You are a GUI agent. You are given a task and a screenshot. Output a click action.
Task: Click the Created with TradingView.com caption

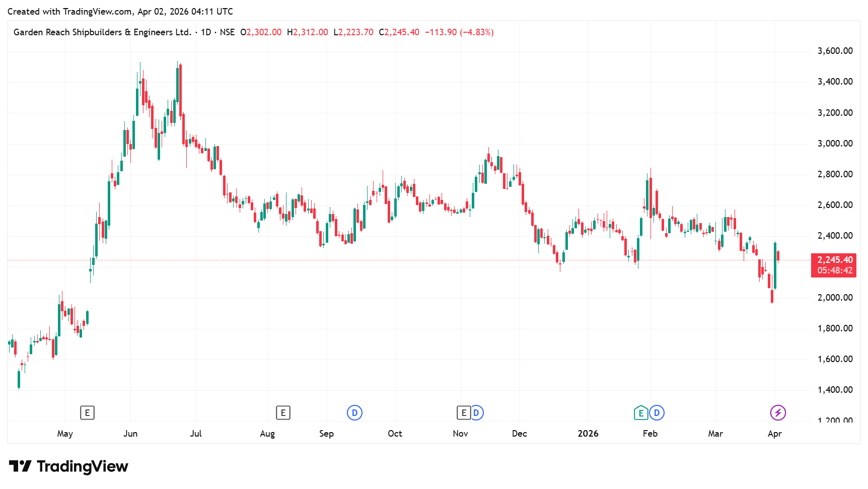click(120, 12)
